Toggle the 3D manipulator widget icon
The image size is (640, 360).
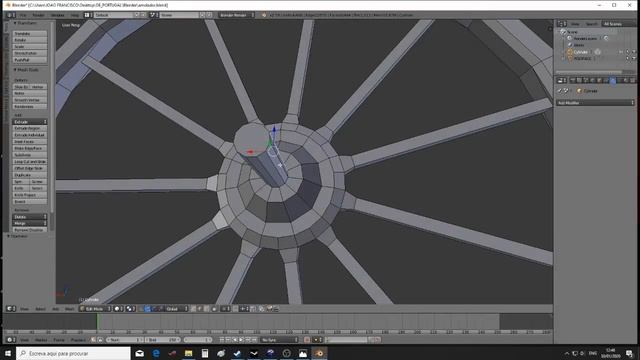(x=141, y=309)
